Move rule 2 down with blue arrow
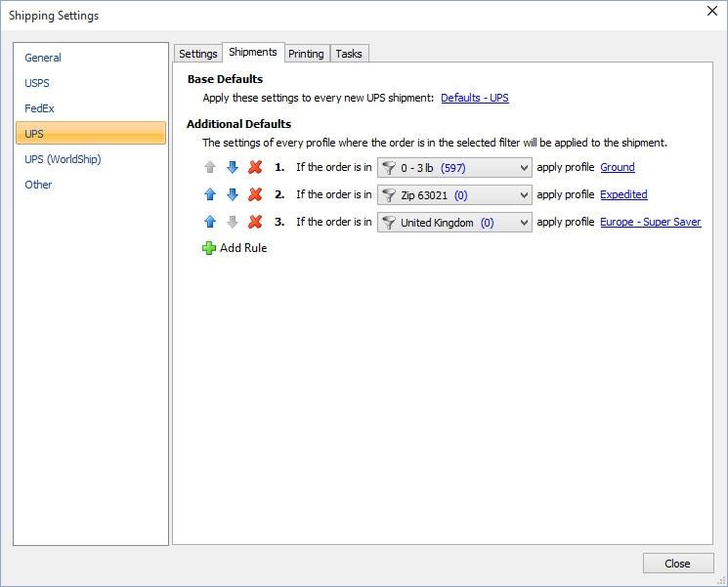728x587 pixels. tap(233, 194)
